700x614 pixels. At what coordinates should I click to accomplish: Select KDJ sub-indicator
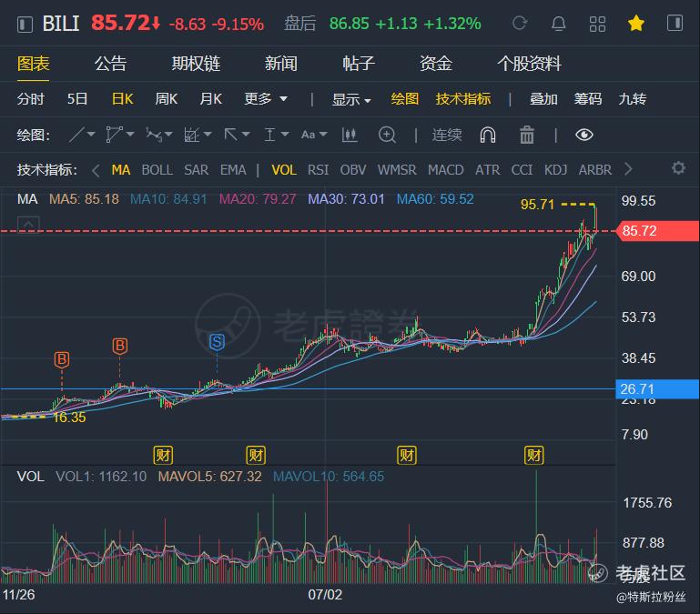coord(556,170)
